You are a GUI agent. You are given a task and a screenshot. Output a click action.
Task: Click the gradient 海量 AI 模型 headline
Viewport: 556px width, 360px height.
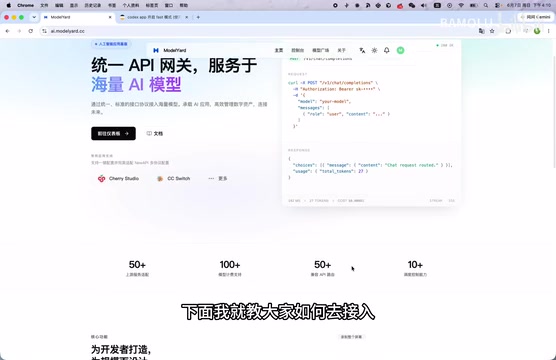[136, 84]
